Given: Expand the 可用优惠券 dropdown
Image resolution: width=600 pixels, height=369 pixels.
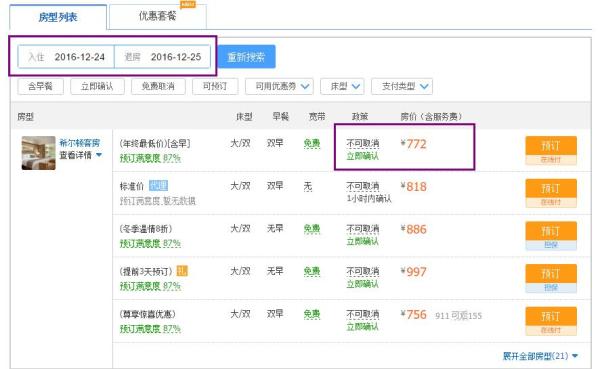Looking at the screenshot, I should (x=279, y=87).
